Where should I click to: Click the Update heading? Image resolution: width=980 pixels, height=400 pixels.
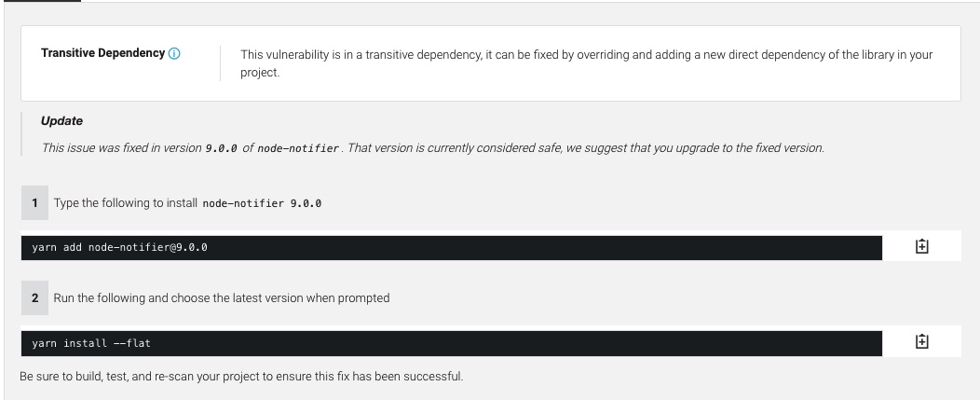pos(61,121)
